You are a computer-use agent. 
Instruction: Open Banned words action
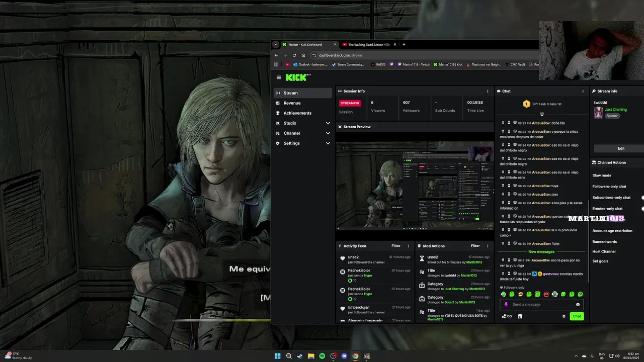(x=604, y=242)
